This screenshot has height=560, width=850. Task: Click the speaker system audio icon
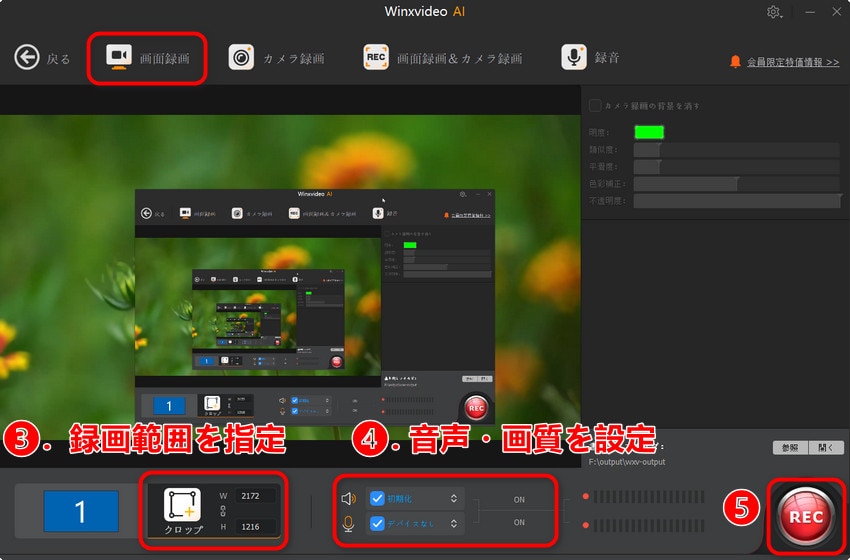[x=349, y=499]
